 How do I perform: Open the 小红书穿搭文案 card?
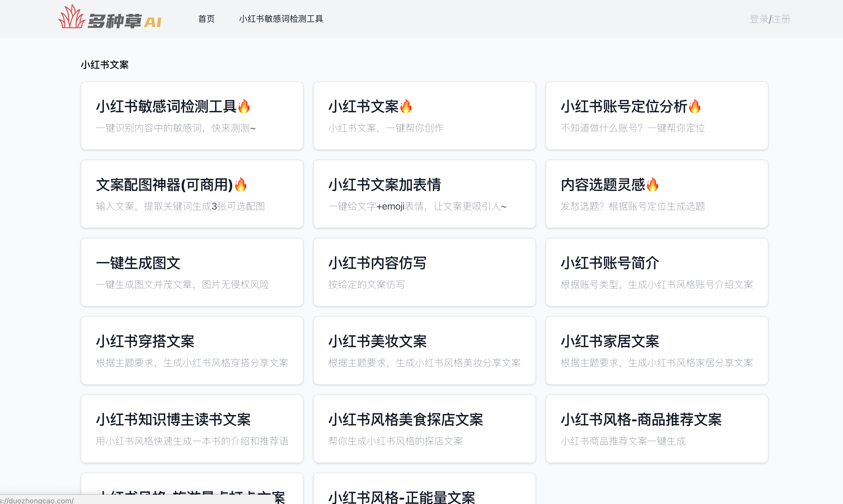pyautogui.click(x=192, y=350)
